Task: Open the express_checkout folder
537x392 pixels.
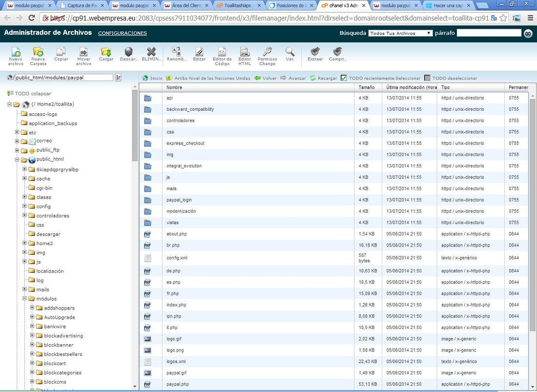Action: (186, 143)
